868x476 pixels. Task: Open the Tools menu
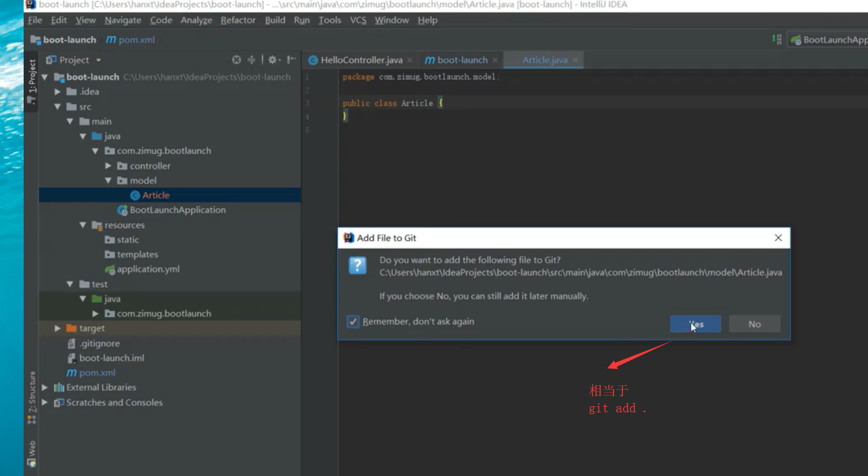point(330,20)
